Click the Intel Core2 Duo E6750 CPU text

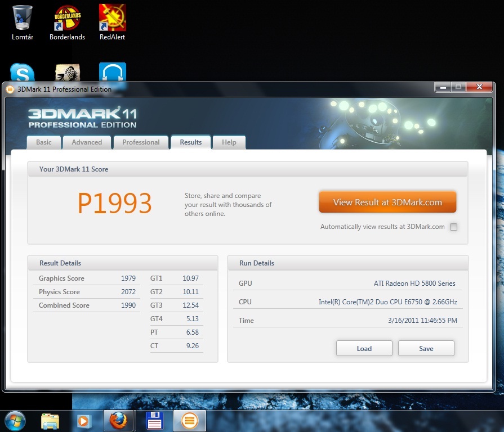[x=388, y=302]
